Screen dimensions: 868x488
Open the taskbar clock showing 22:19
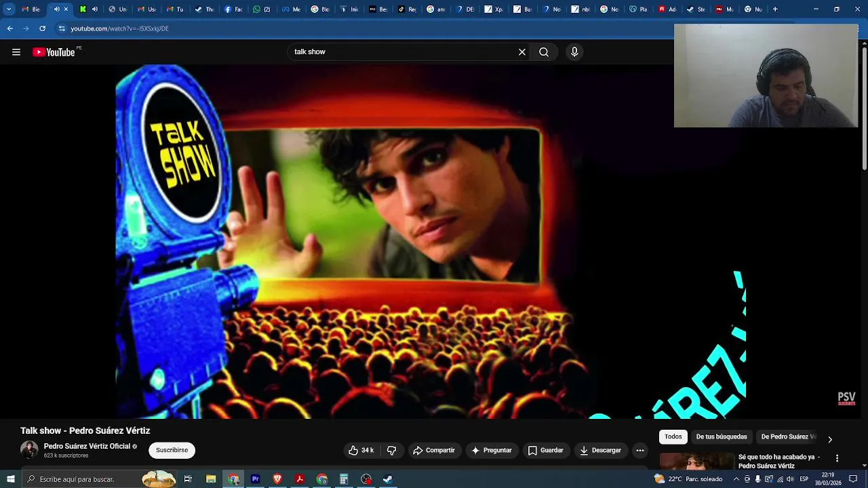point(828,479)
